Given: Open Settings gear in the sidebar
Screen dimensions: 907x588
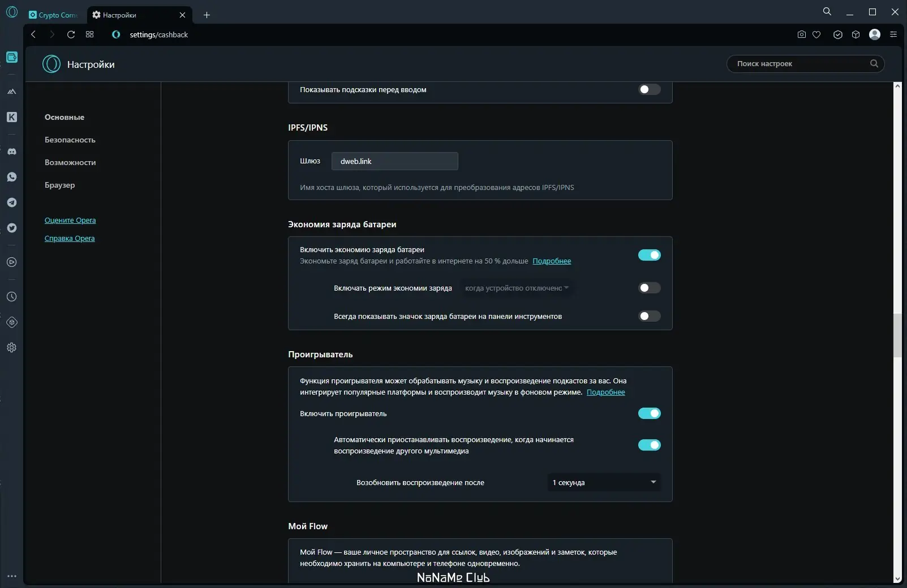Looking at the screenshot, I should 12,348.
